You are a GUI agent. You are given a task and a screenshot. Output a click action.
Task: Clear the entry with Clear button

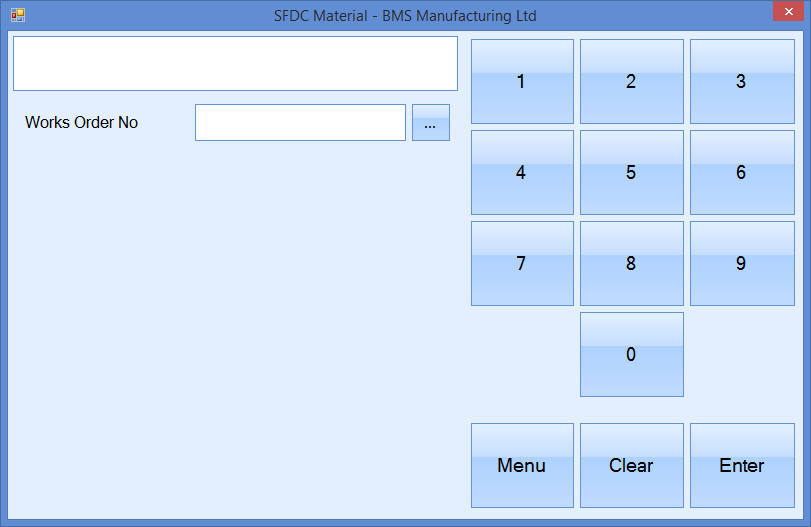click(631, 466)
